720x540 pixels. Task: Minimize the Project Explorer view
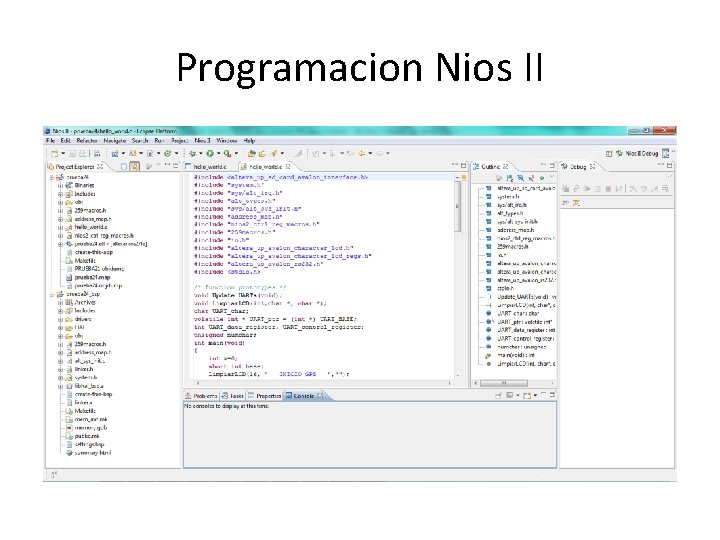coord(168,165)
